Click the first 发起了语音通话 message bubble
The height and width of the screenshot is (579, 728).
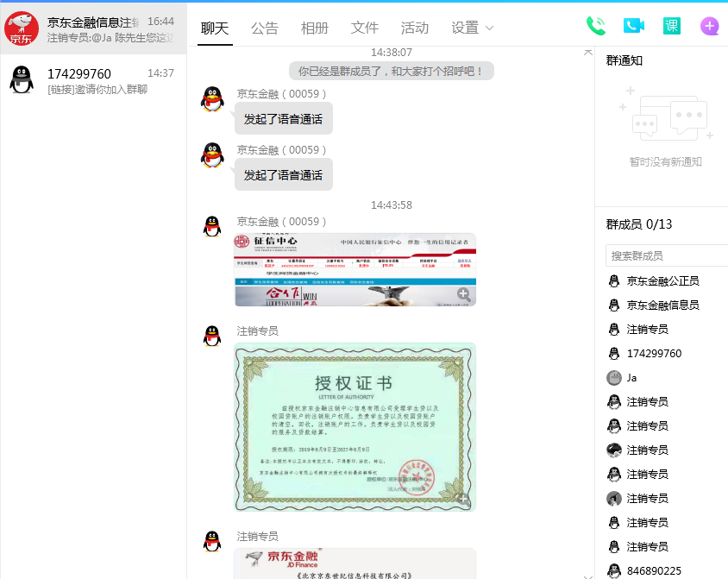(284, 119)
